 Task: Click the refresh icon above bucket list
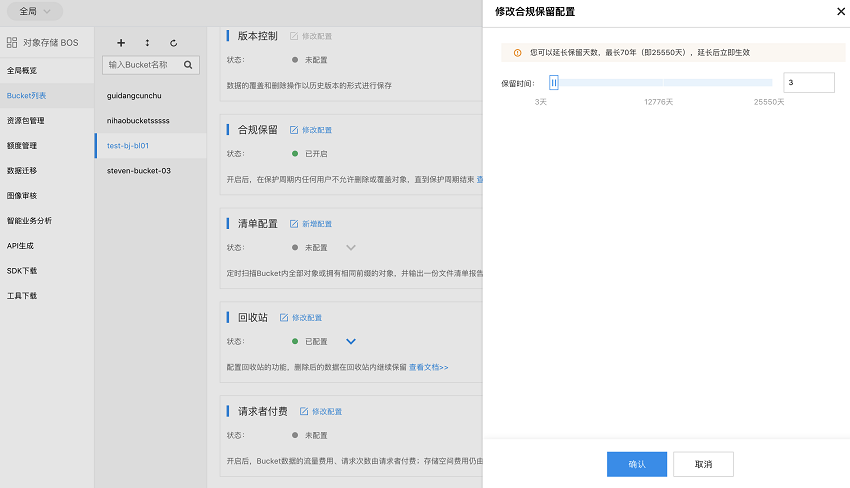pos(174,43)
